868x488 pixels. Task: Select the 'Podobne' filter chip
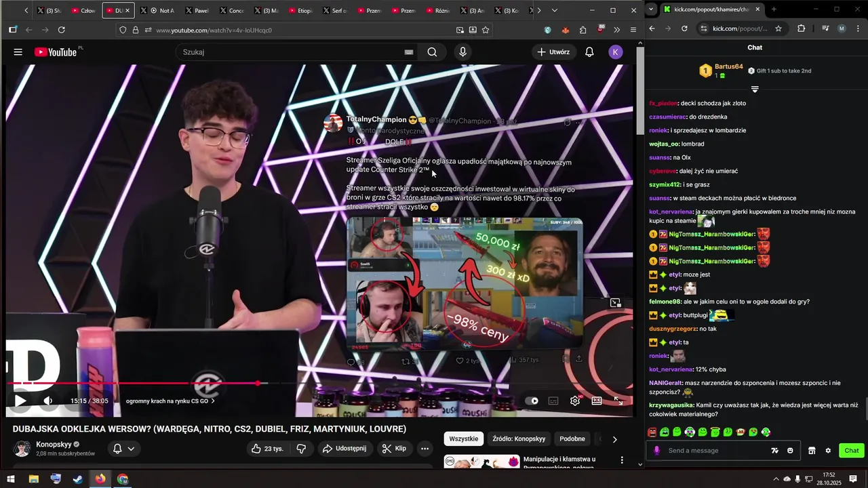click(x=572, y=439)
